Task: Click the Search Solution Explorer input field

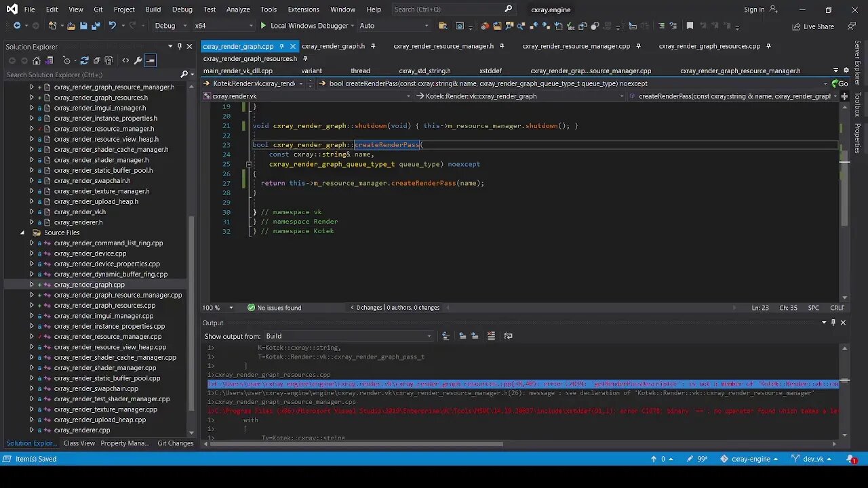Action: point(92,75)
